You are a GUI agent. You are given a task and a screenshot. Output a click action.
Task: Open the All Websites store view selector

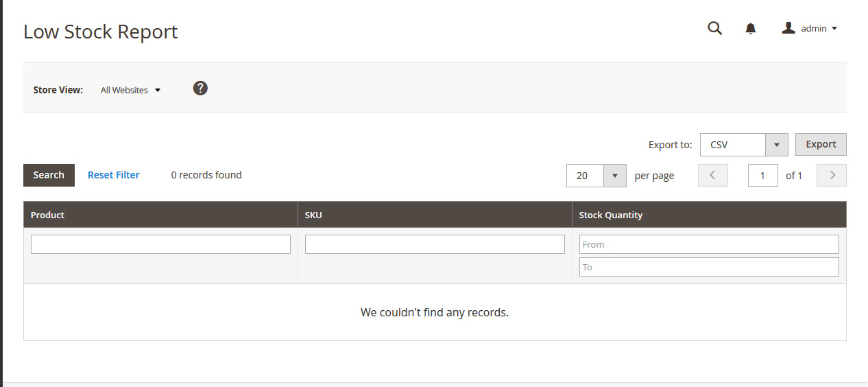point(130,90)
